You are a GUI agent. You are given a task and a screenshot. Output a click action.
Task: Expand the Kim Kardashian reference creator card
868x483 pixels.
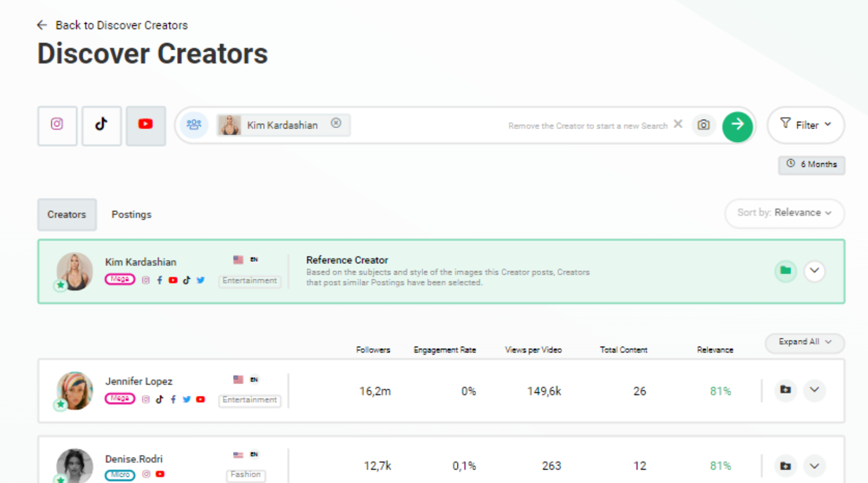pyautogui.click(x=814, y=270)
